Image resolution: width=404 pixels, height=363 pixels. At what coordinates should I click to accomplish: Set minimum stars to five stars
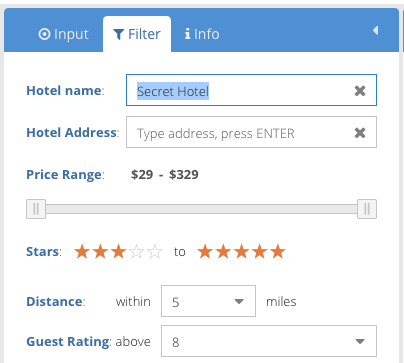pos(155,252)
